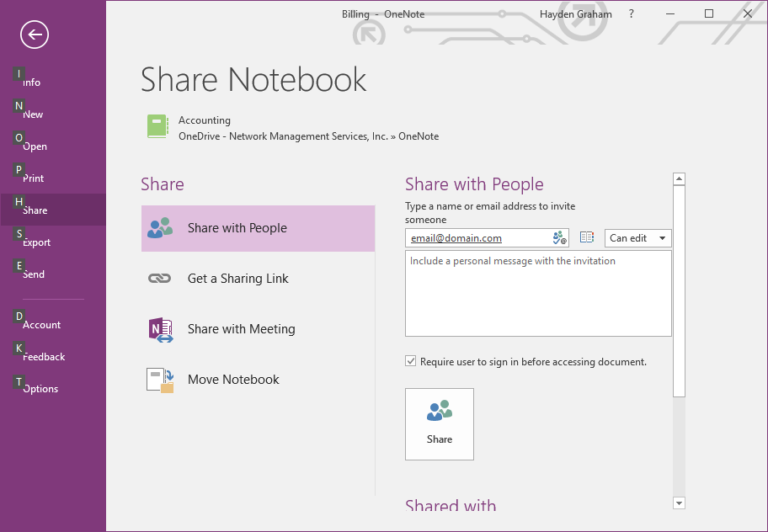Close the OneNote window
This screenshot has width=768, height=532.
748,13
